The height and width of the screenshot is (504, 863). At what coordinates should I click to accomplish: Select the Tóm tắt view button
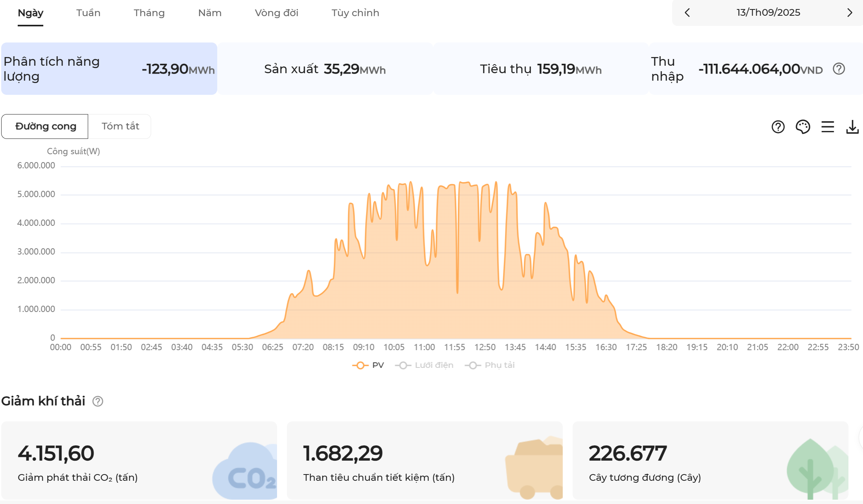pos(120,126)
